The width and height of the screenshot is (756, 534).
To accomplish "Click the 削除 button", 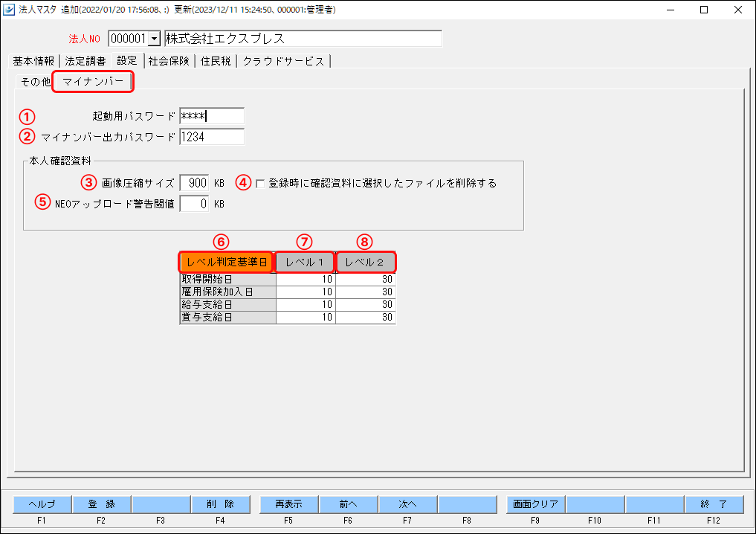I will click(x=220, y=504).
